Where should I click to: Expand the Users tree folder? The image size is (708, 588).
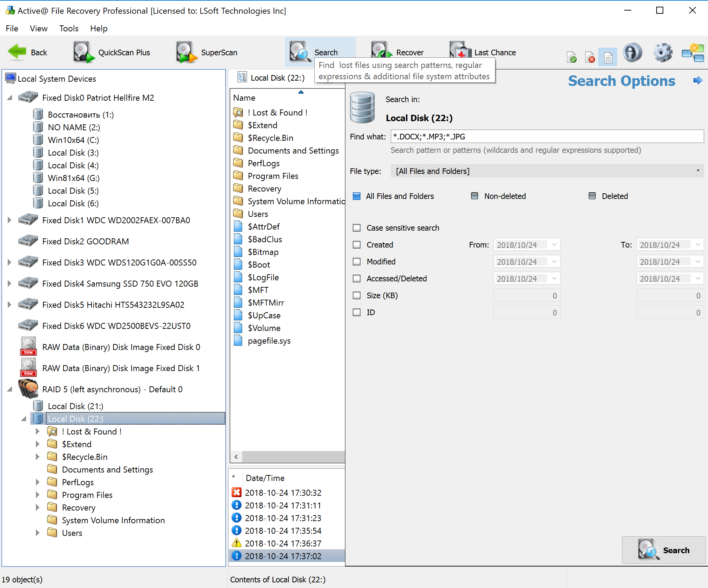click(38, 533)
